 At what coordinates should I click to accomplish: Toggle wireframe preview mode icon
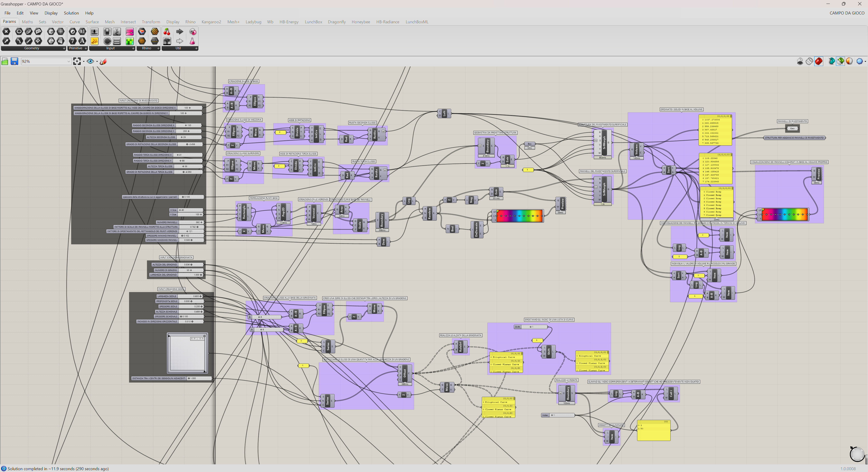[x=809, y=61]
